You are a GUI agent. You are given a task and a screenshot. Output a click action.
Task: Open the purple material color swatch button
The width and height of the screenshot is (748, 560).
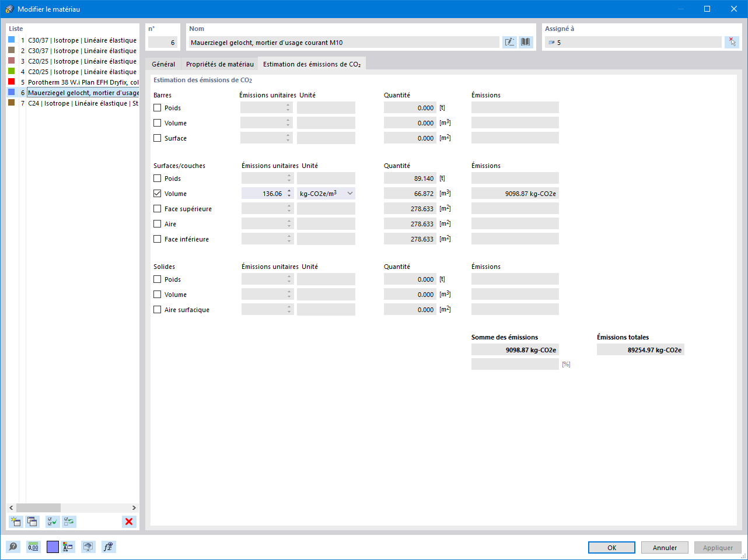(53, 547)
